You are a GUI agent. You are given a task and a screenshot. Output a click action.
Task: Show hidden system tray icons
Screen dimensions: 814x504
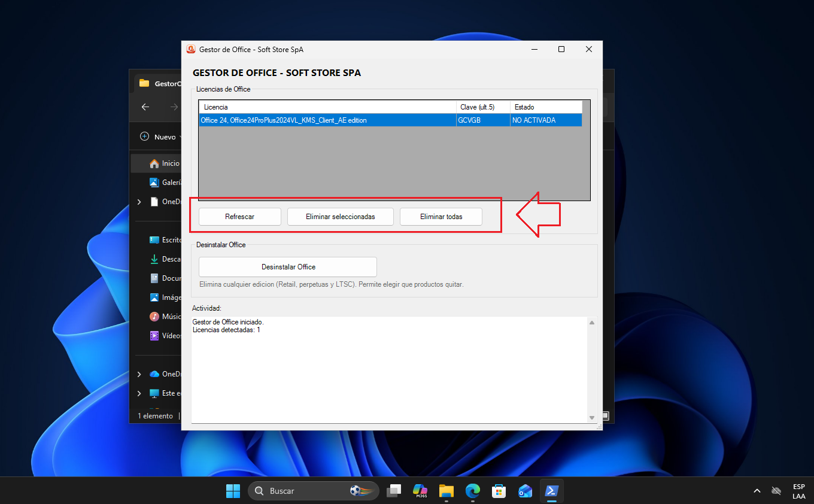(x=757, y=491)
